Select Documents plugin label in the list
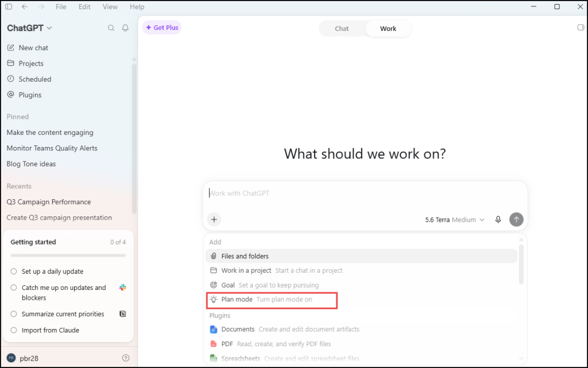The width and height of the screenshot is (588, 368). coord(238,329)
